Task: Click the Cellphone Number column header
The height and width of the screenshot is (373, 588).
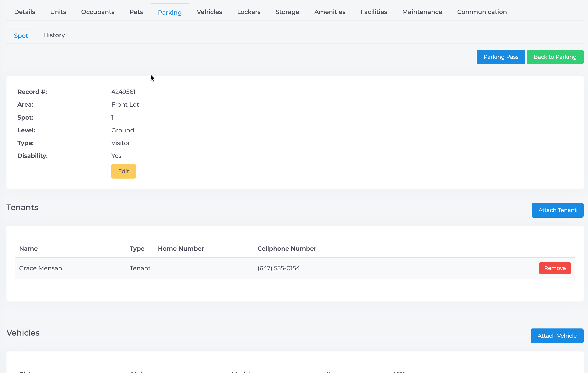Action: pyautogui.click(x=287, y=249)
